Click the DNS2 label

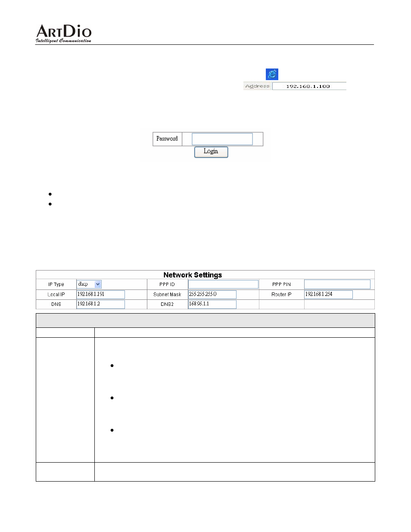point(167,304)
